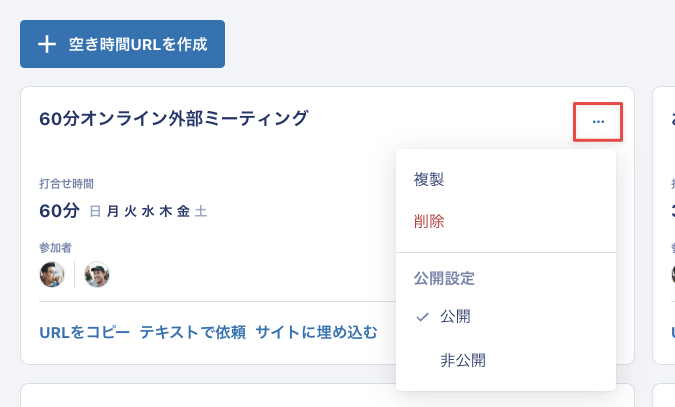Click the 公開設定 section header

point(444,278)
